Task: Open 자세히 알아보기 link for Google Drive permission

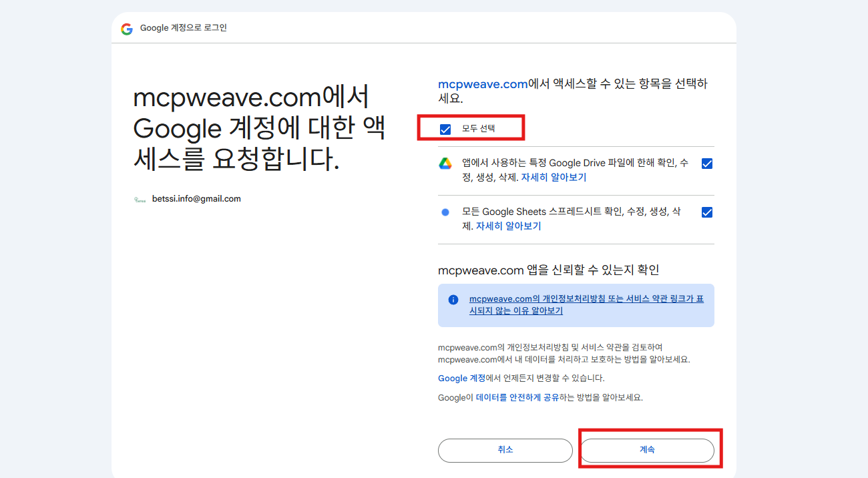Action: click(x=554, y=178)
